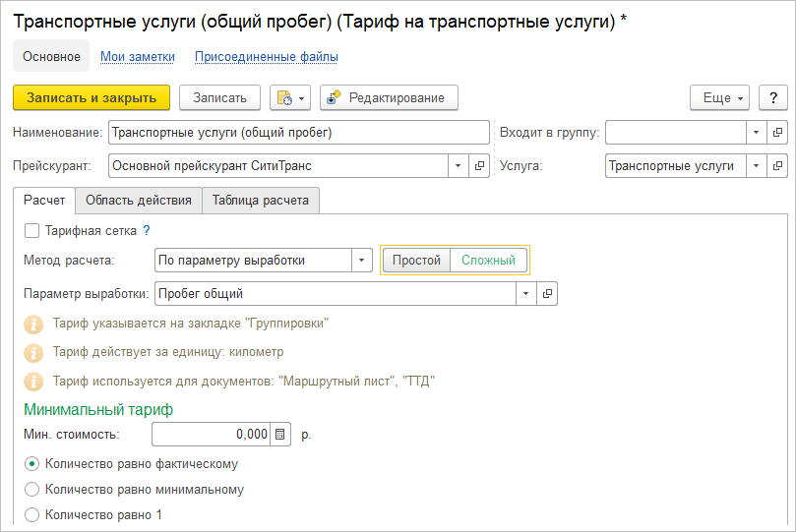Open the form for the Прейскурант field
Image resolution: width=796 pixels, height=532 pixels.
[480, 166]
